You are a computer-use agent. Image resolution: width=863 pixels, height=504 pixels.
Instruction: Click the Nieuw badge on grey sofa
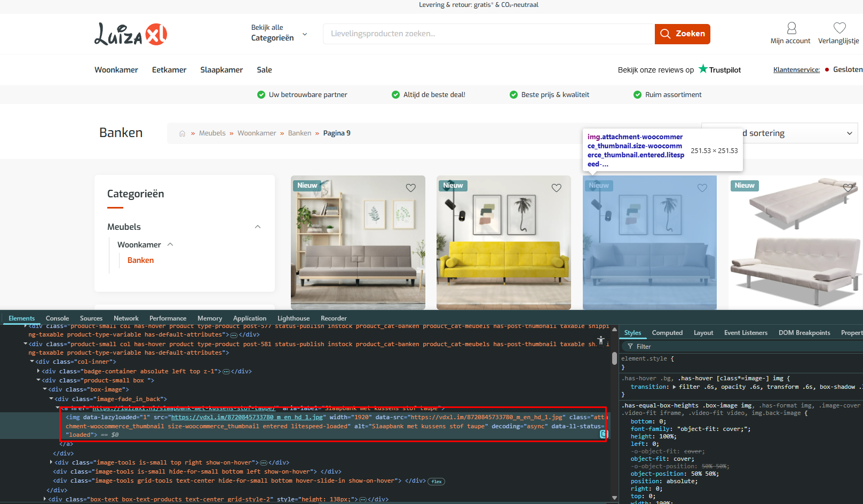307,186
